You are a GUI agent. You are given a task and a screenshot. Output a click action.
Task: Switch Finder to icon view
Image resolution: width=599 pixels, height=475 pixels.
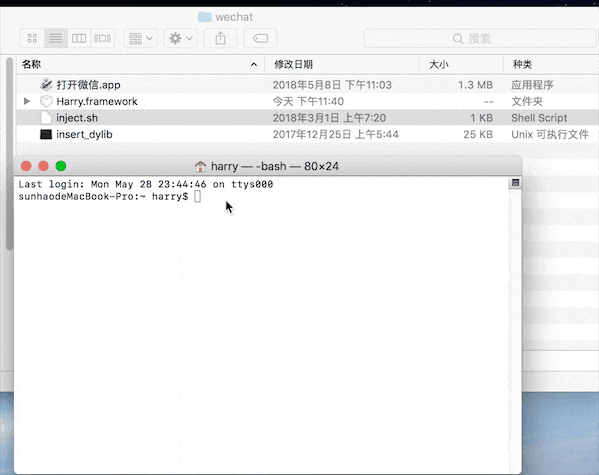[x=32, y=38]
